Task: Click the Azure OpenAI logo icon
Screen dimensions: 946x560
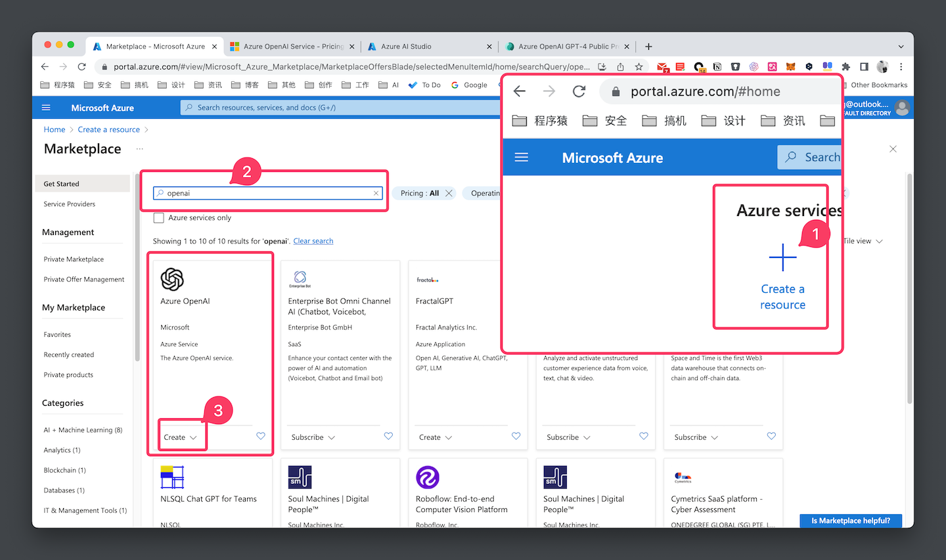Action: click(172, 279)
